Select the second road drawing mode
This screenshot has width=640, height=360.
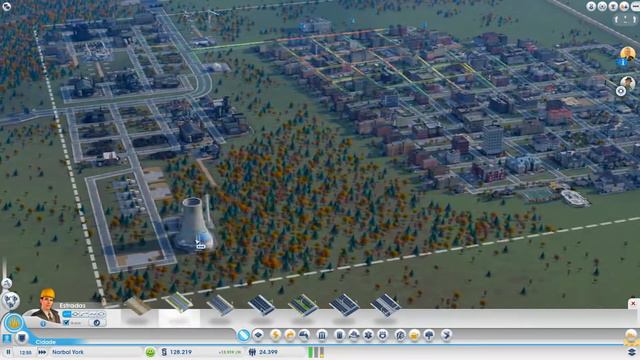[75, 314]
